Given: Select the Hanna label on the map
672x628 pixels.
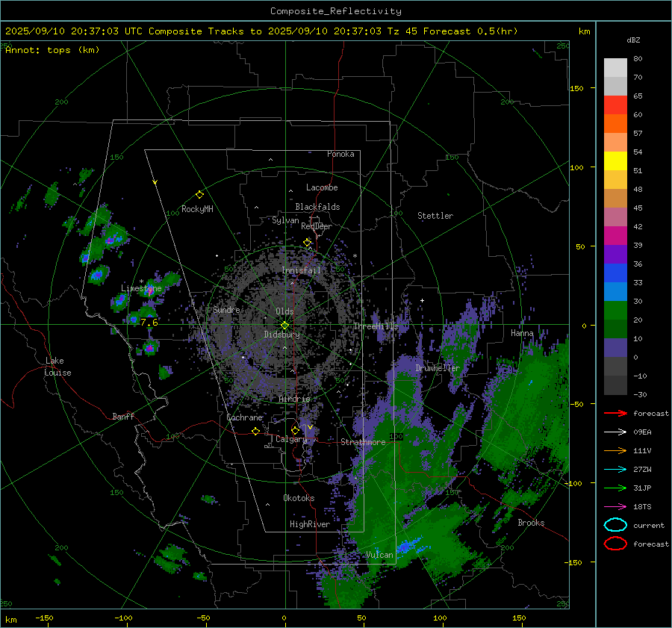Looking at the screenshot, I should pyautogui.click(x=522, y=333).
